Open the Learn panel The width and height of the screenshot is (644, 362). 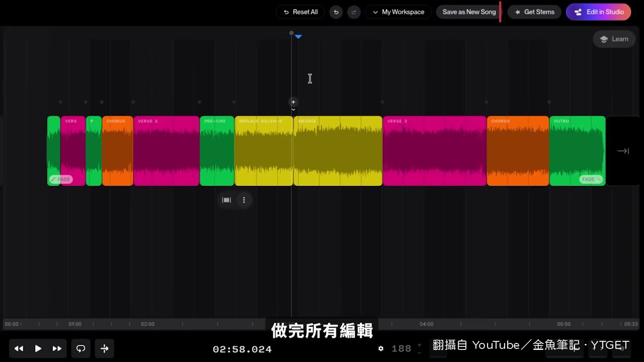(x=614, y=39)
